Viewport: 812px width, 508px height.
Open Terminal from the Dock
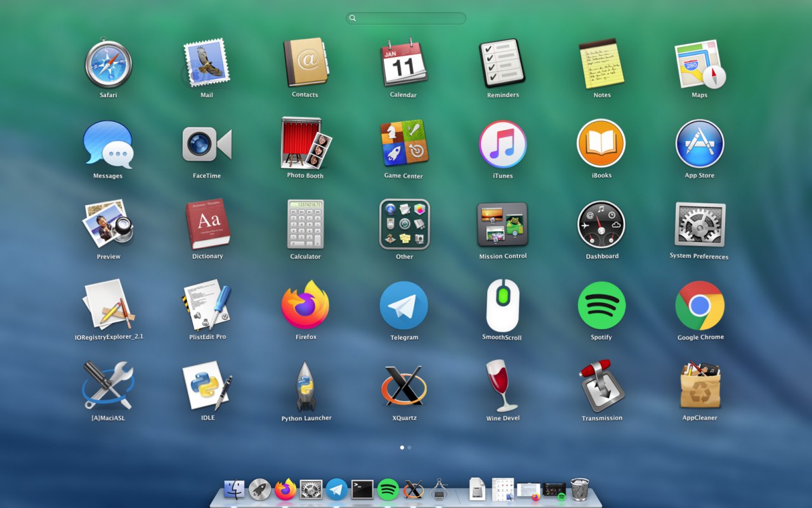point(362,489)
